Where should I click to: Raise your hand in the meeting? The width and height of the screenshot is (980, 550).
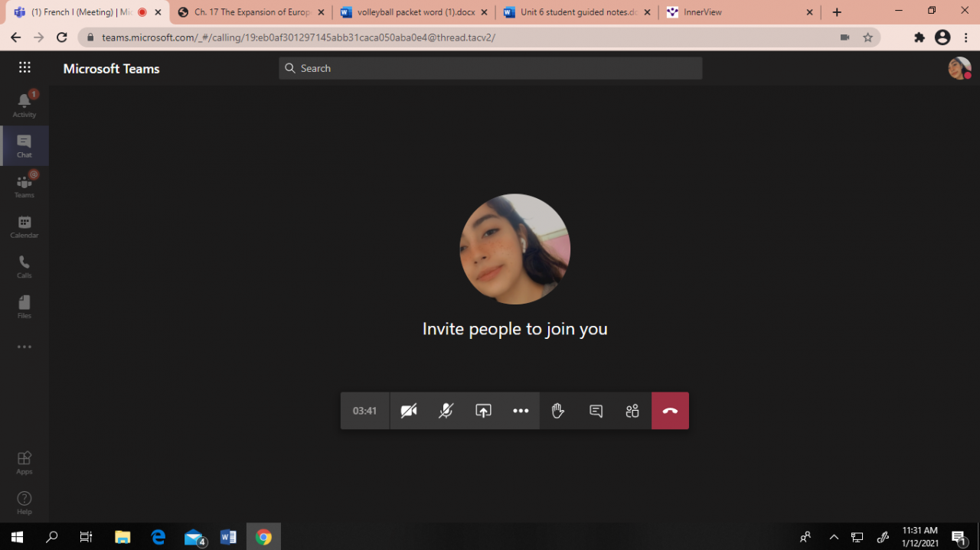(558, 411)
